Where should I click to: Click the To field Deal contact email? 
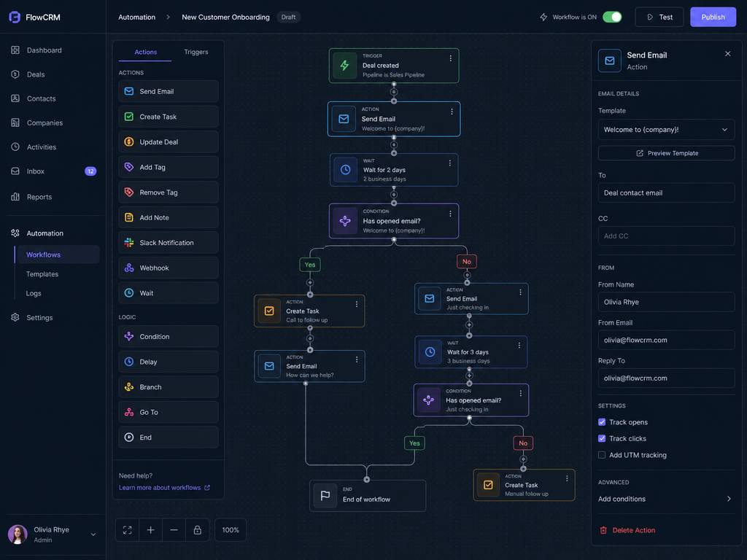coord(666,192)
